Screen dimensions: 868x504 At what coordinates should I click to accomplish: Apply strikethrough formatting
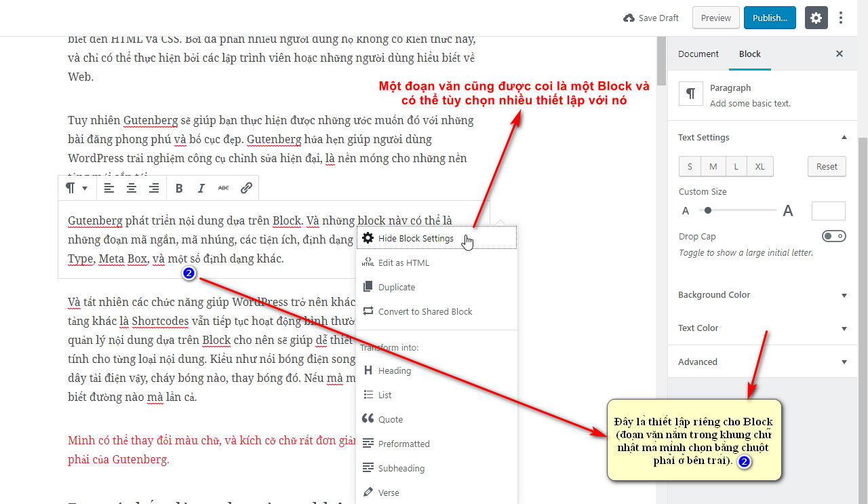[224, 188]
